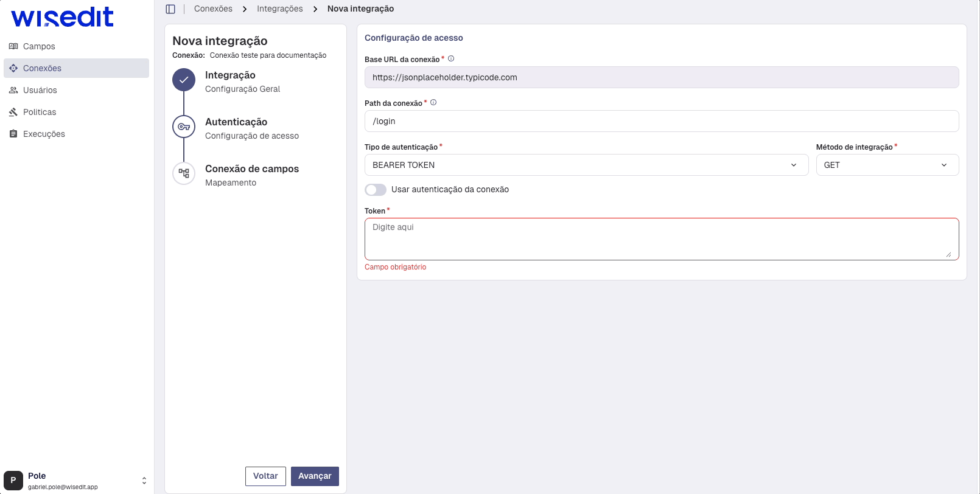Open Políticas in the sidebar
Image resolution: width=980 pixels, height=494 pixels.
point(40,112)
